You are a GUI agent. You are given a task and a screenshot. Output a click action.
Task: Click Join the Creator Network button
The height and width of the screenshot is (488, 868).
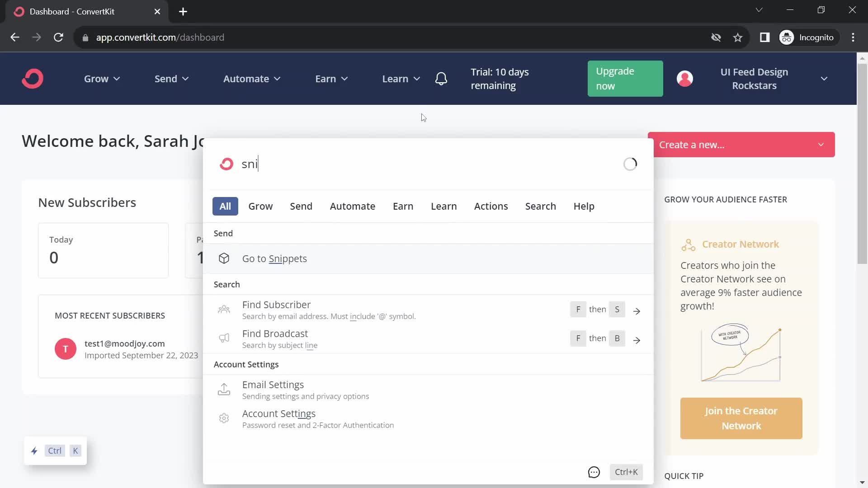741,418
